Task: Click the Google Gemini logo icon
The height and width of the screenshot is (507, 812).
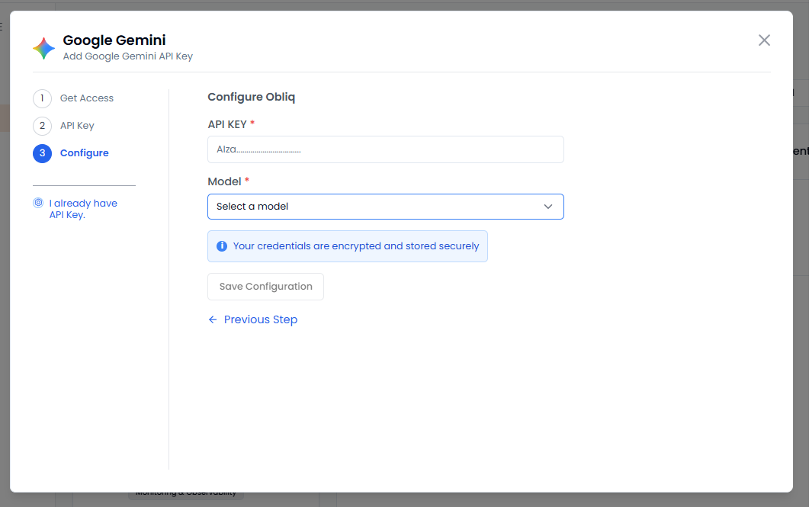Action: tap(43, 48)
